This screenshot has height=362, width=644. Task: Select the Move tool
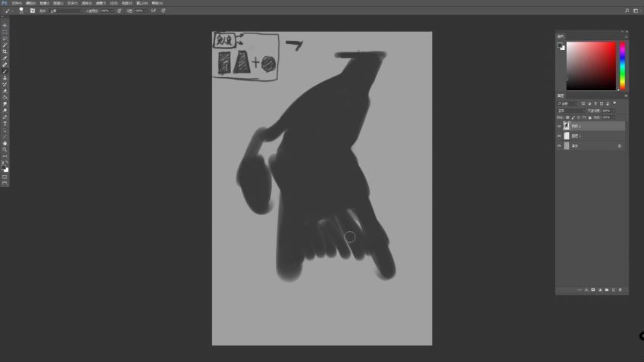coord(5,25)
